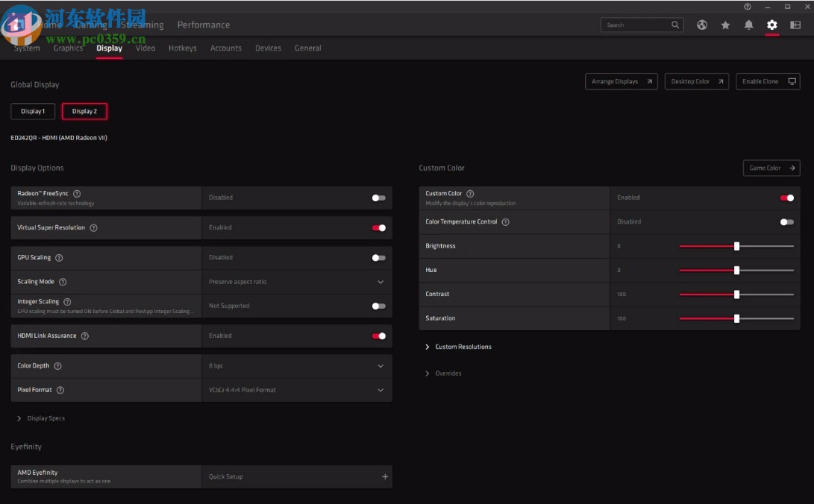
Task: Click the Brightness slider handle
Action: tap(736, 246)
